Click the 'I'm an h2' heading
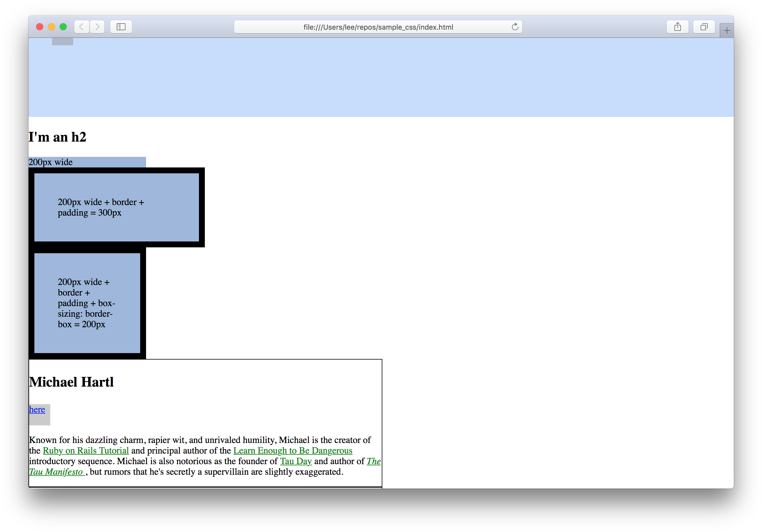 [x=57, y=137]
